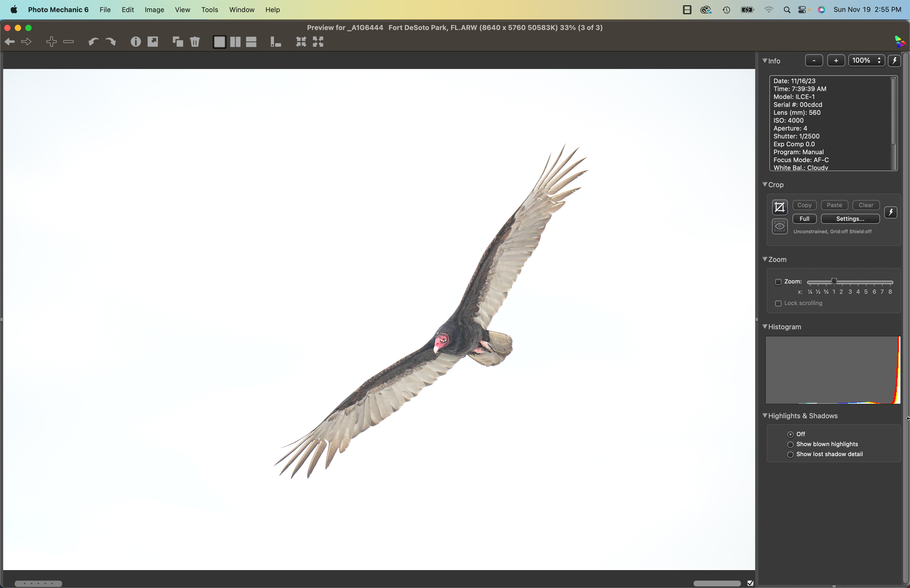Collapse Highlights & Shadows section

[765, 416]
